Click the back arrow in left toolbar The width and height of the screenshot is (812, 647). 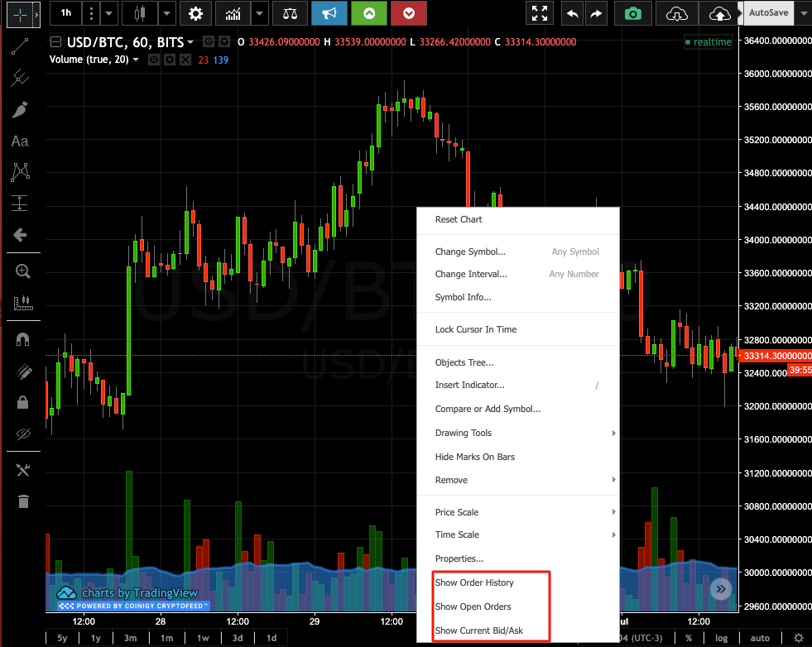pos(20,235)
